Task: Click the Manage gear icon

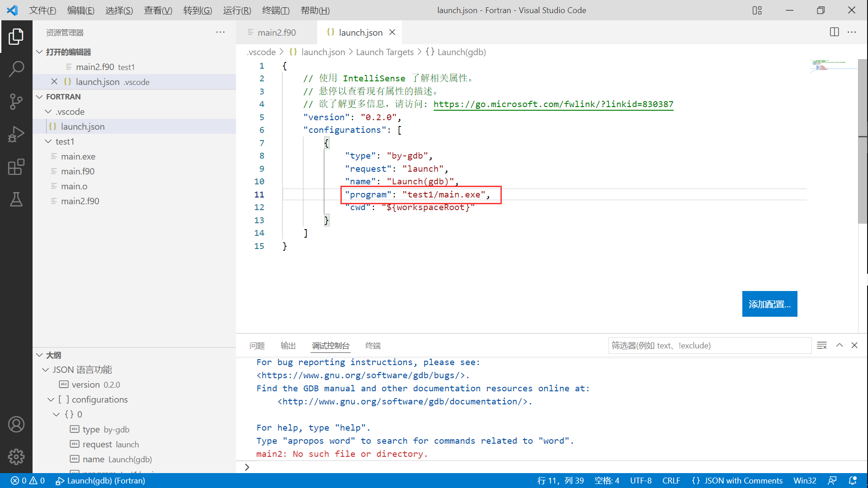Action: coord(16,457)
